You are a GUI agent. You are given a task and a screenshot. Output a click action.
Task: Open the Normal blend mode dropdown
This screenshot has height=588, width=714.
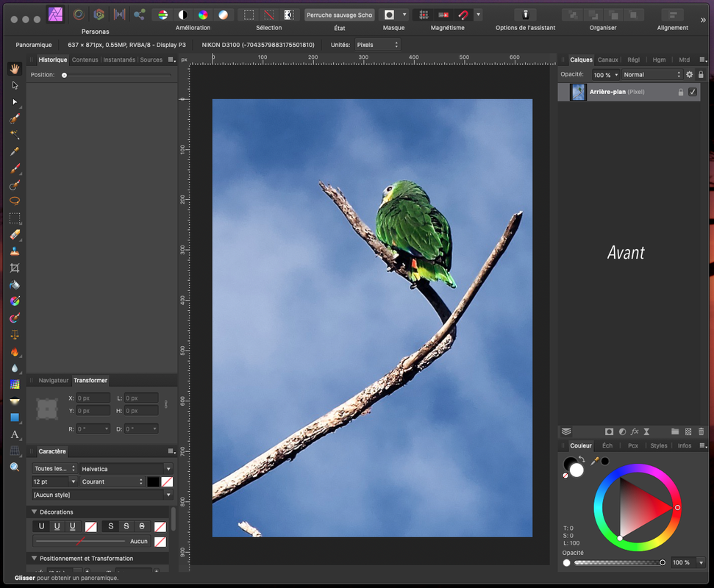pyautogui.click(x=651, y=75)
